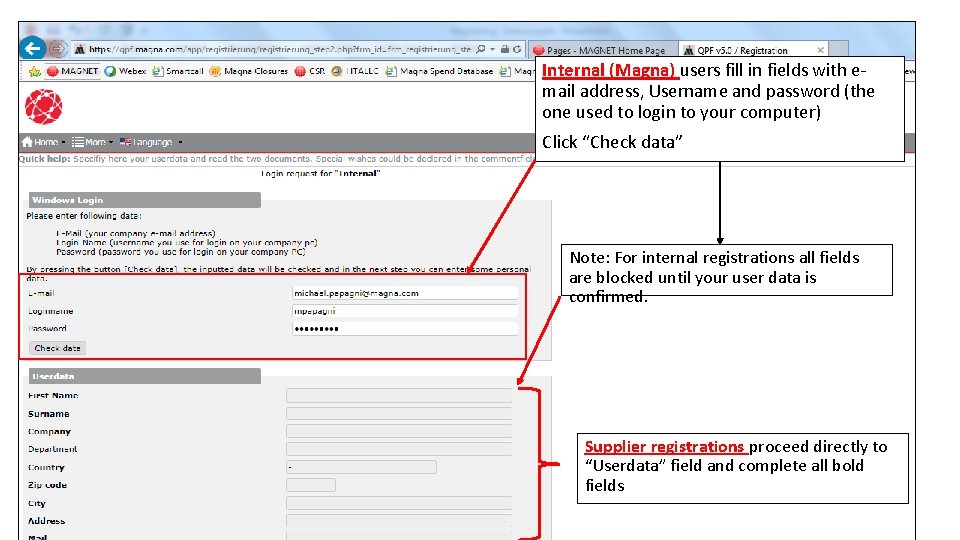Open the Smartcall bookmark
This screenshot has width=960, height=540.
[178, 71]
